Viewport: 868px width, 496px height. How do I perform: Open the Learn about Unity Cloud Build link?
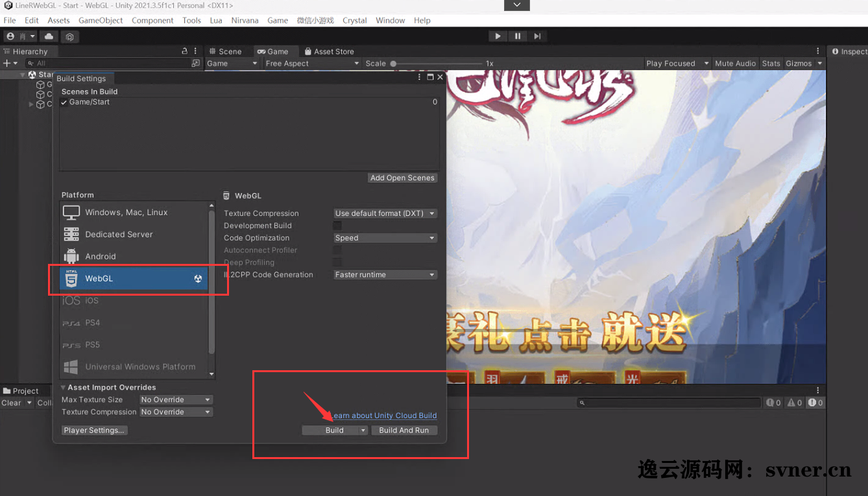(384, 416)
